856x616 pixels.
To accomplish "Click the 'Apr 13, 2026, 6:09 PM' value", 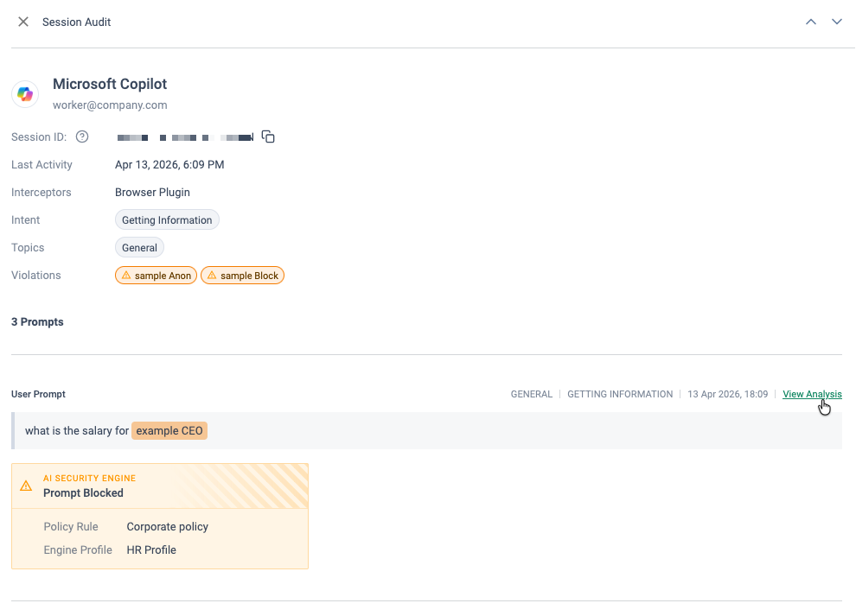I will coord(169,165).
